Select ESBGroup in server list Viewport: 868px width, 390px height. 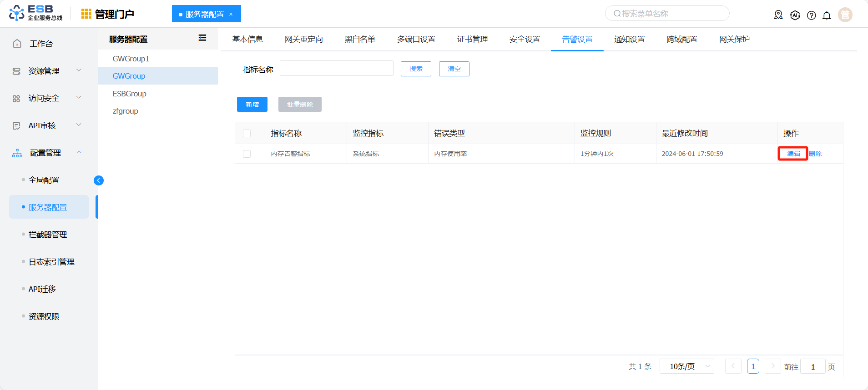(130, 94)
